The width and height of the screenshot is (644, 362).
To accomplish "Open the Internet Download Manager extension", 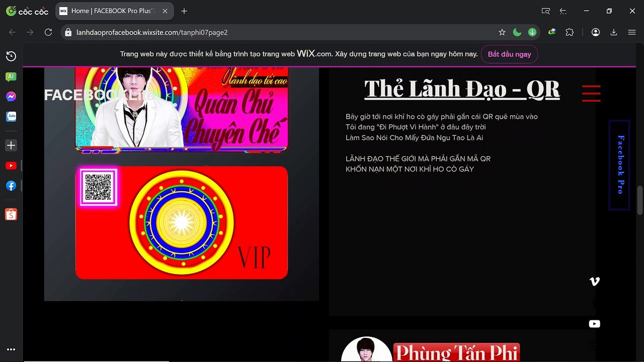I will click(x=552, y=32).
